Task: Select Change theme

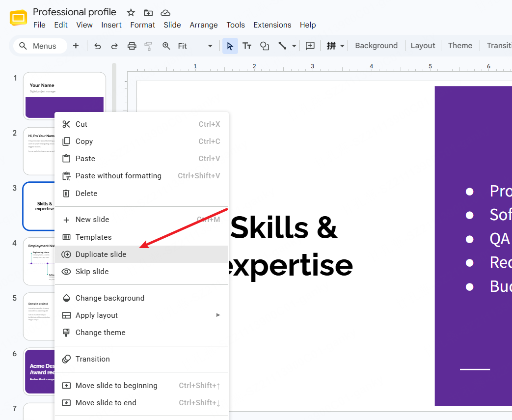Action: pyautogui.click(x=142, y=333)
